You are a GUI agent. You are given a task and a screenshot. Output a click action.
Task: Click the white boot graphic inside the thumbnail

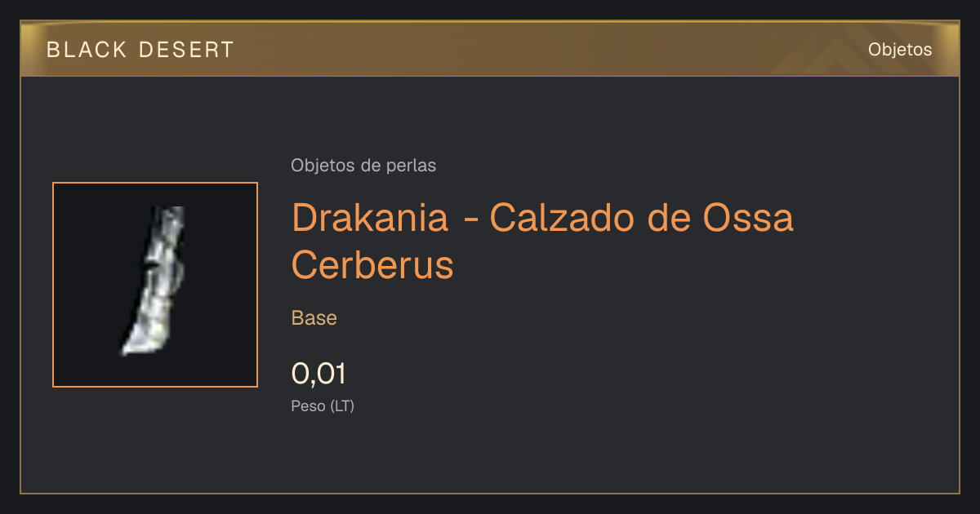[155, 281]
